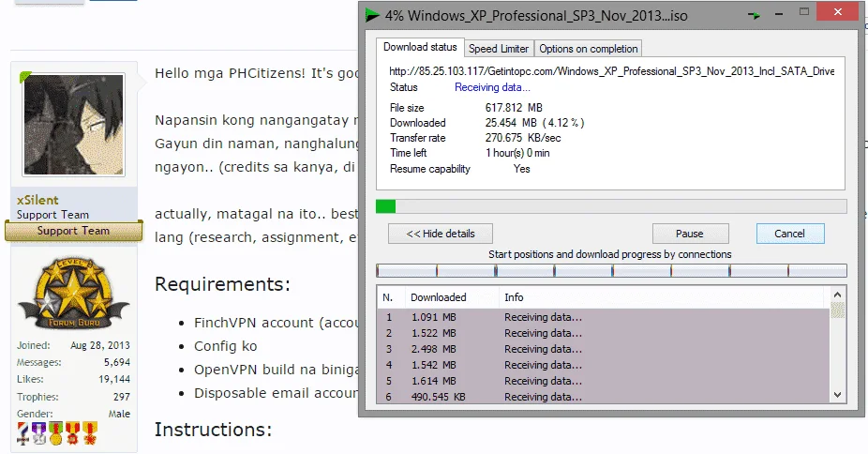Click the Support Team gold banner
This screenshot has width=868, height=454.
[73, 231]
